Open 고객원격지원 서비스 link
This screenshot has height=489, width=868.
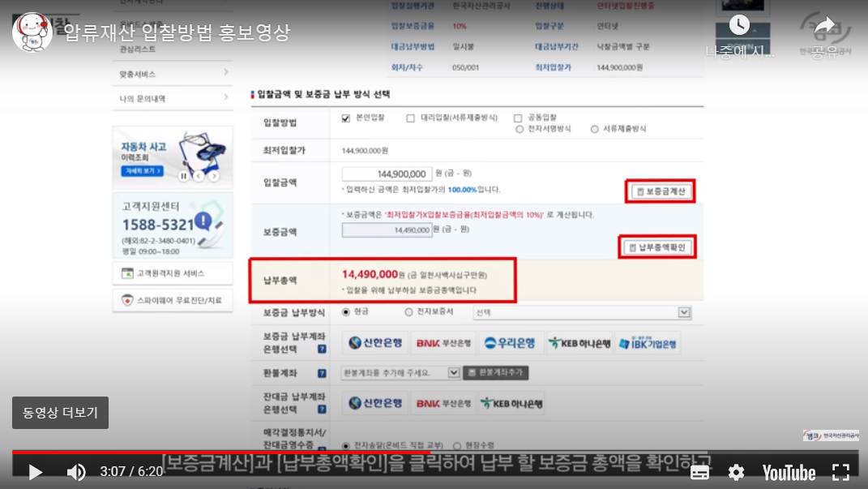click(172, 273)
